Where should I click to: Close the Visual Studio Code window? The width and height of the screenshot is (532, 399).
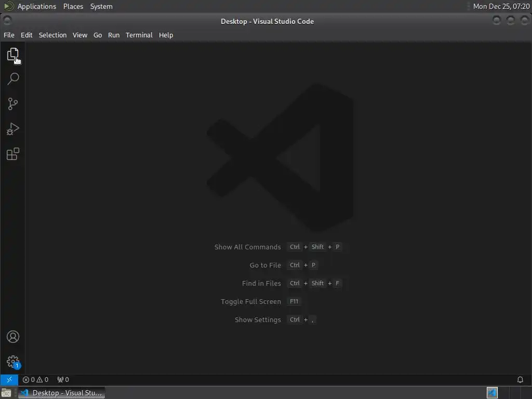[524, 21]
